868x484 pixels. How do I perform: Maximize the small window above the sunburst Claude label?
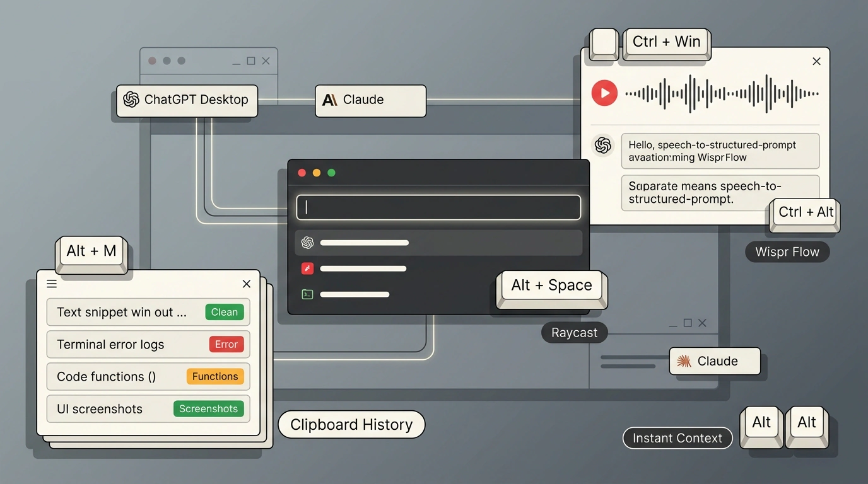point(688,323)
